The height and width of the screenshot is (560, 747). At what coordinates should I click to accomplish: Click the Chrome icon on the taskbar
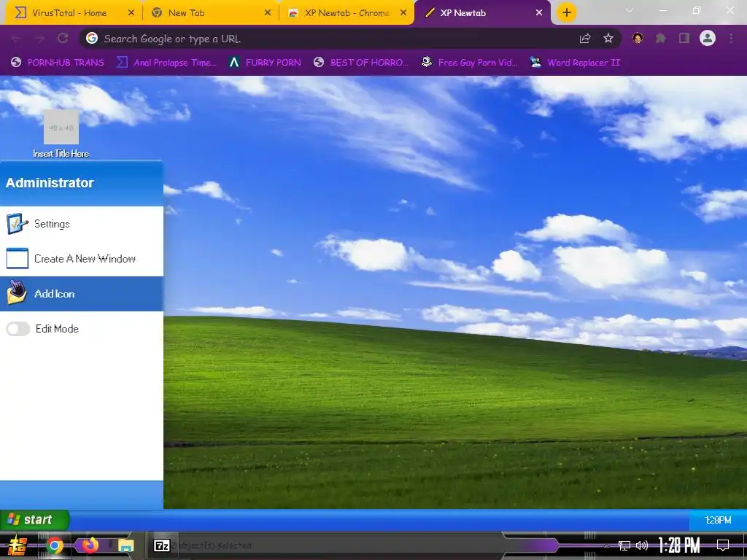[54, 545]
